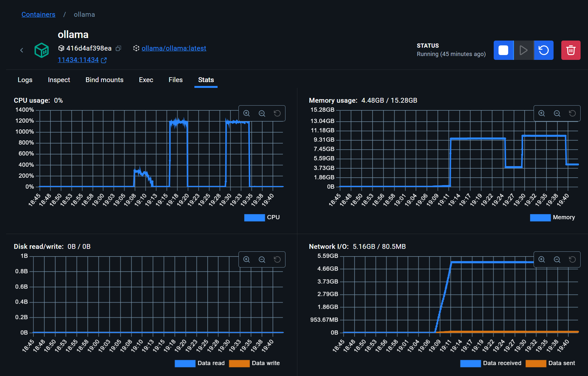Open port mapping 11434:11434 link

coord(78,60)
